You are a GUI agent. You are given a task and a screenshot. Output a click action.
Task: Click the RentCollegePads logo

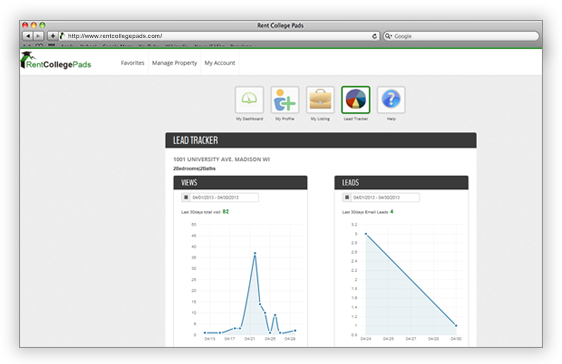(x=56, y=61)
